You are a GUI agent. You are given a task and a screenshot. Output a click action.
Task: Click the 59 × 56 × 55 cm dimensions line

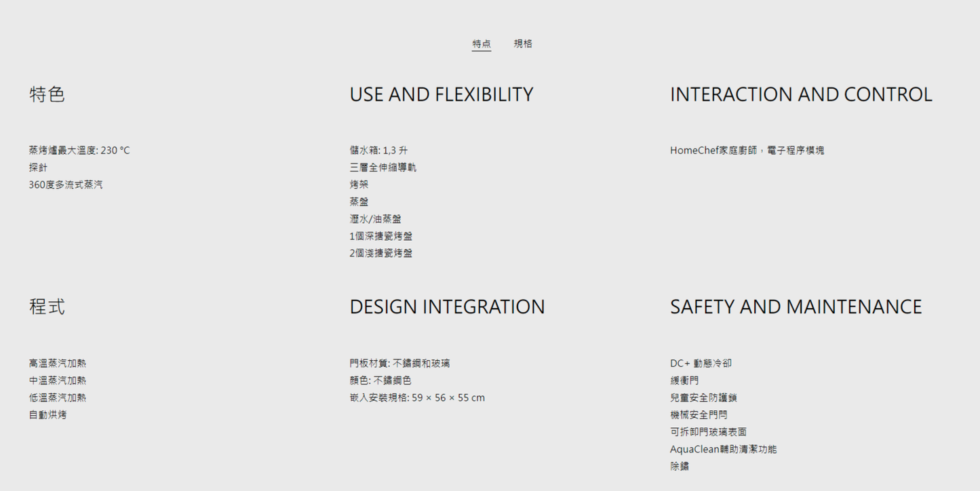point(417,397)
